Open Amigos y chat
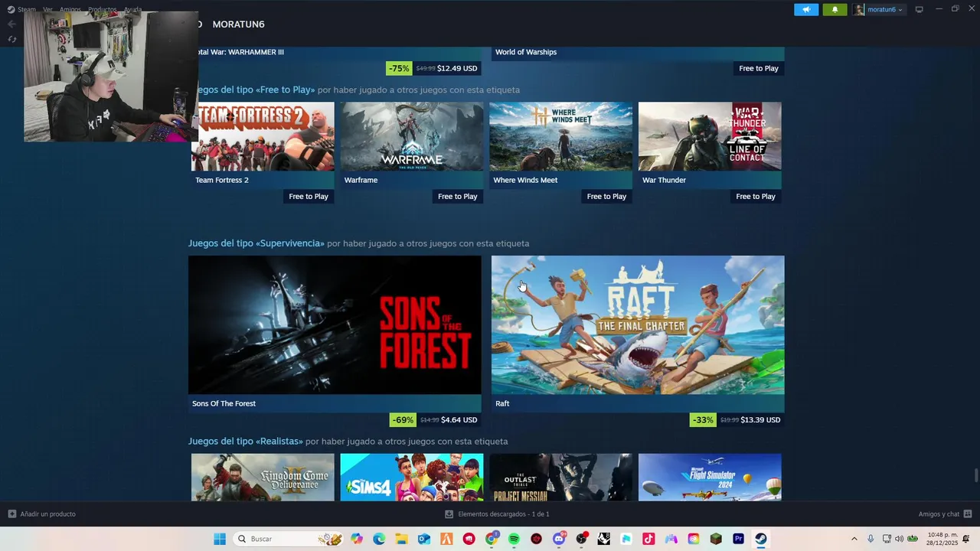Image resolution: width=980 pixels, height=551 pixels. click(x=945, y=514)
